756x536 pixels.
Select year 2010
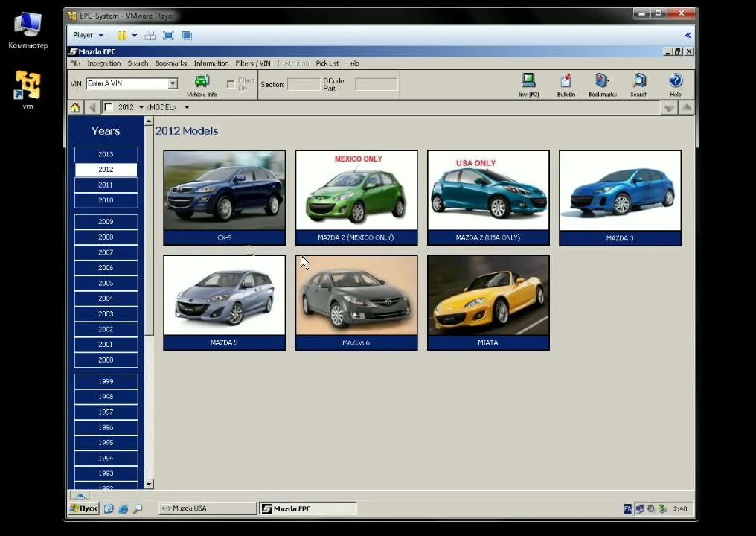click(106, 200)
